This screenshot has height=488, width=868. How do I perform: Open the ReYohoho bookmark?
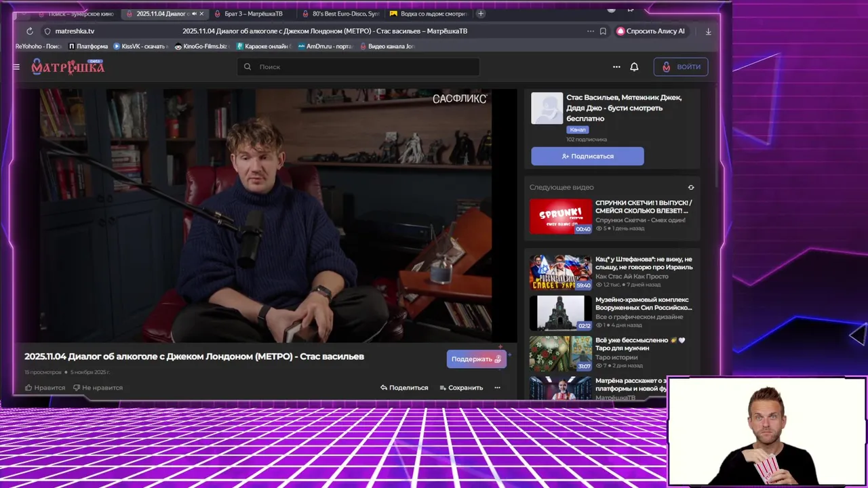coord(39,46)
